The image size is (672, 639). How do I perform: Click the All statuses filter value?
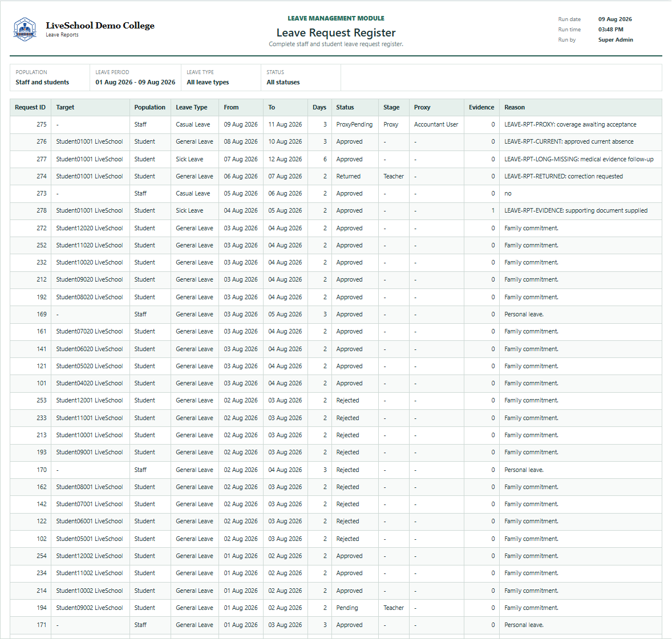click(283, 82)
